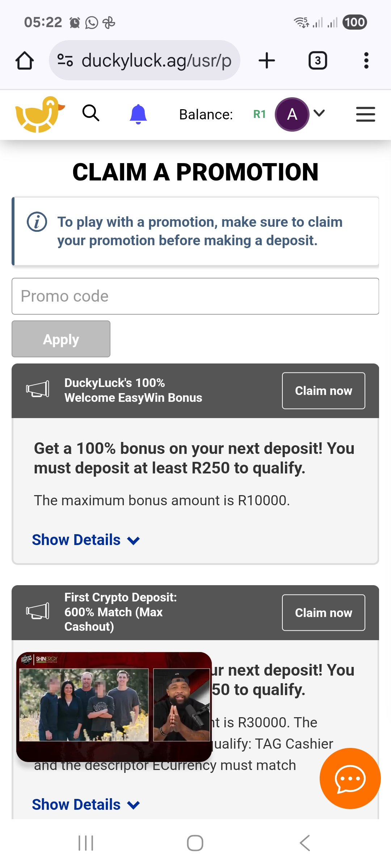
Task: Claim the 100% Welcome EasyWin Bonus
Action: point(323,391)
